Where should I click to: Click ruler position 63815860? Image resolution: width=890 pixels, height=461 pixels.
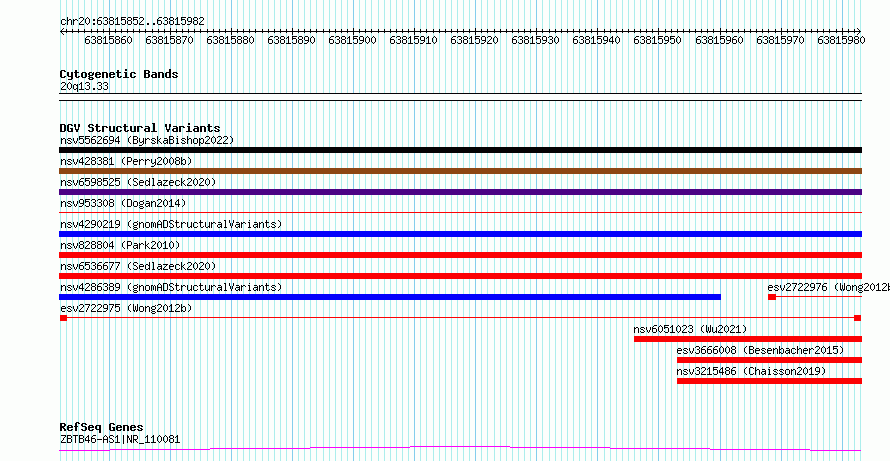108,40
